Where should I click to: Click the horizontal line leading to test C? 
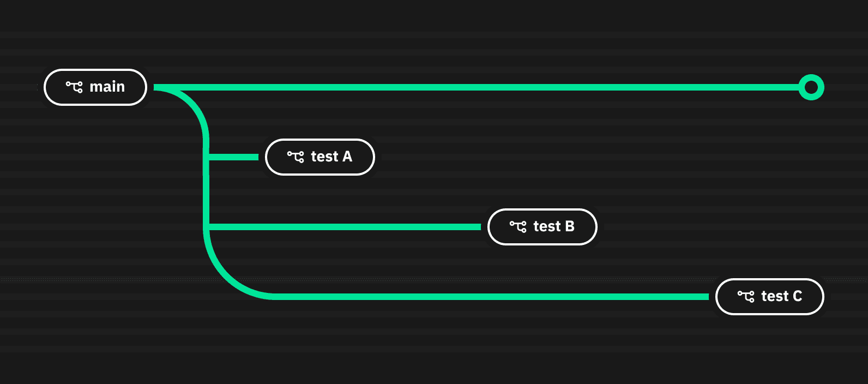[x=491, y=297]
